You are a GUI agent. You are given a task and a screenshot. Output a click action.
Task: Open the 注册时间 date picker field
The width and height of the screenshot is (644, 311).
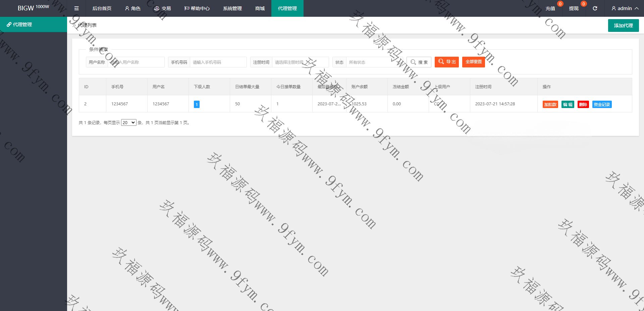[300, 62]
